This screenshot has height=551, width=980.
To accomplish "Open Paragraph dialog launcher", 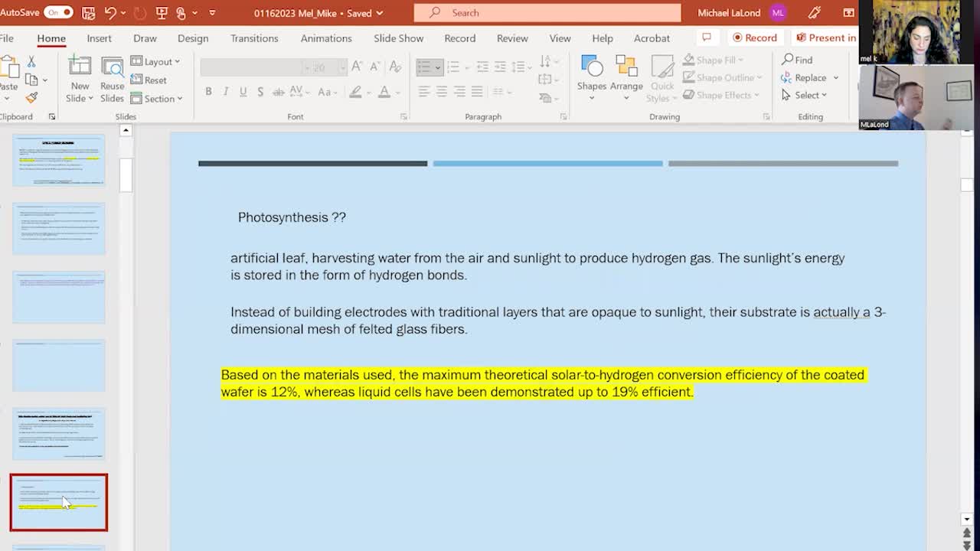I will pyautogui.click(x=563, y=117).
